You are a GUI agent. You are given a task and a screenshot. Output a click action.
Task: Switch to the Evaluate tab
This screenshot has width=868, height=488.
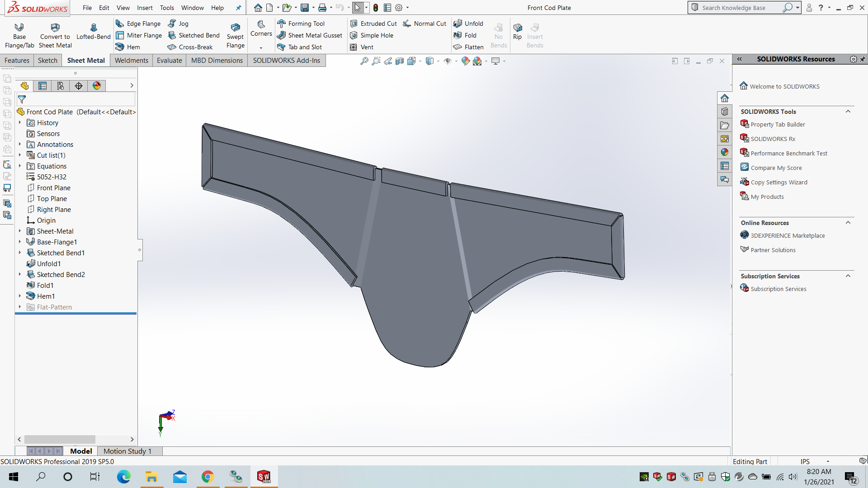169,61
